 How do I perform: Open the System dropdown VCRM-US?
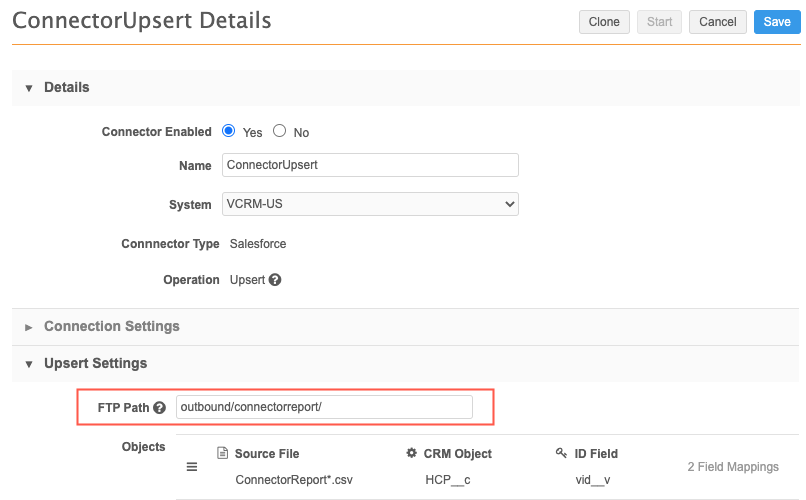370,204
